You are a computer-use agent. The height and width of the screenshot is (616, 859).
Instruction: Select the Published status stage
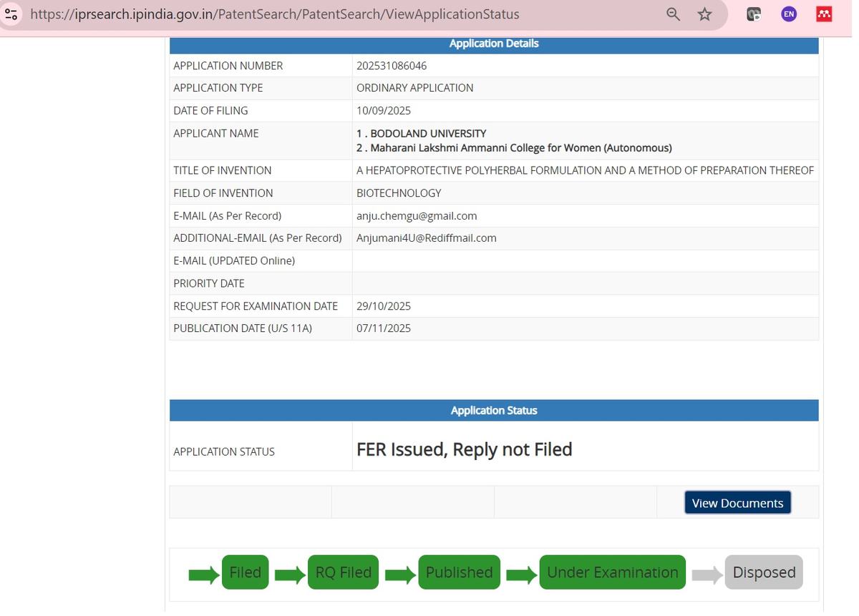pos(459,572)
